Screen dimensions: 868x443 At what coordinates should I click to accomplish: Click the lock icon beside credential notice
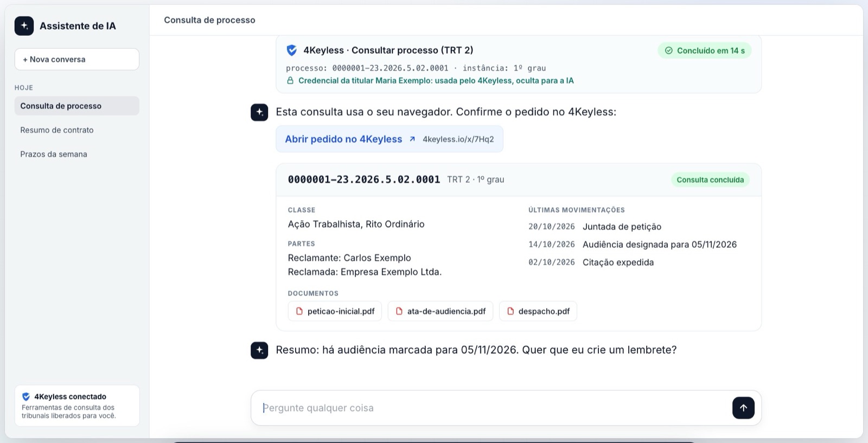tap(290, 81)
